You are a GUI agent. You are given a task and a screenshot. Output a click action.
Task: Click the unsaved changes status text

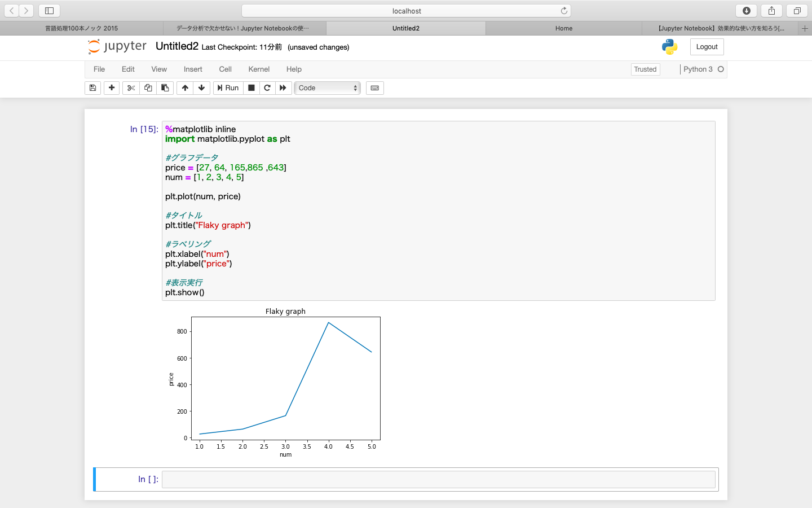pyautogui.click(x=318, y=47)
